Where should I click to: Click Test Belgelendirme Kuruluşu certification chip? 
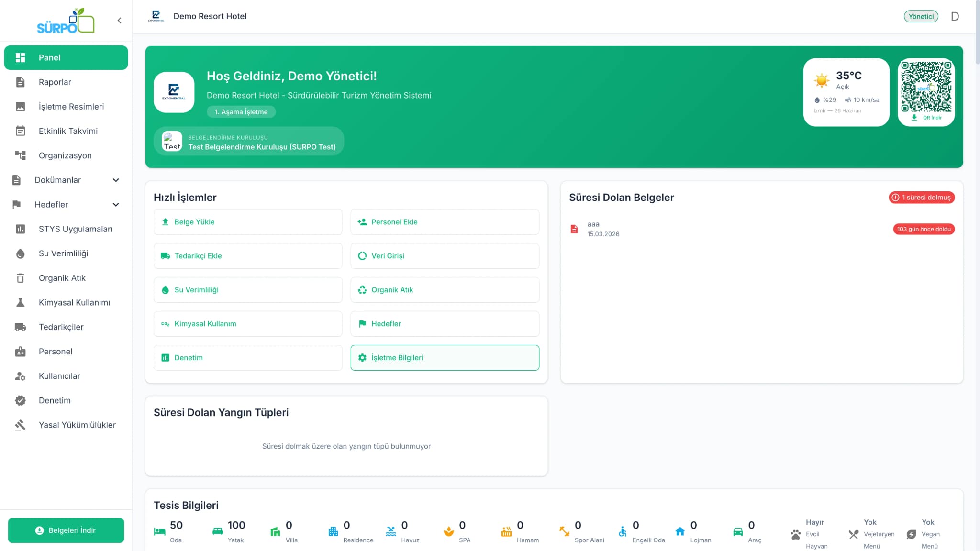click(x=249, y=141)
